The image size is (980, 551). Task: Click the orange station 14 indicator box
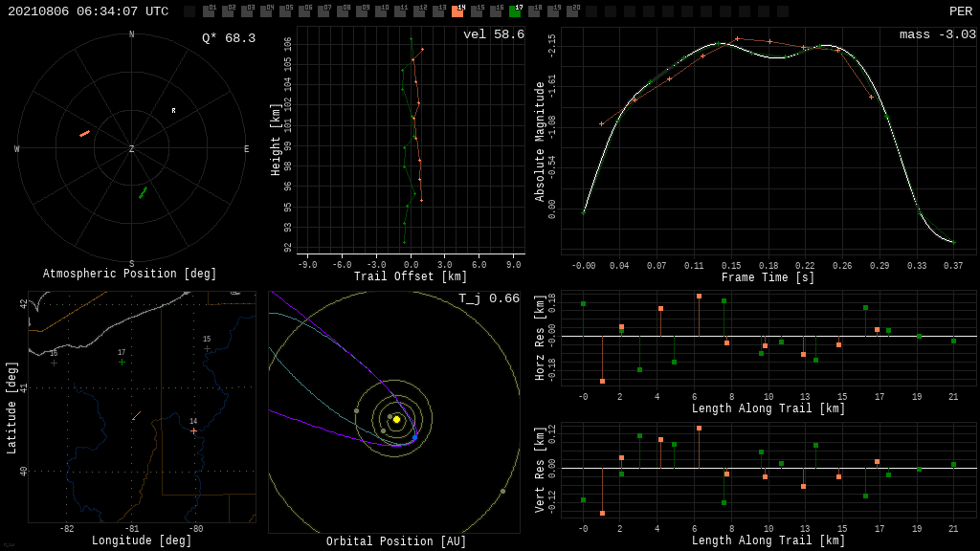(x=457, y=11)
